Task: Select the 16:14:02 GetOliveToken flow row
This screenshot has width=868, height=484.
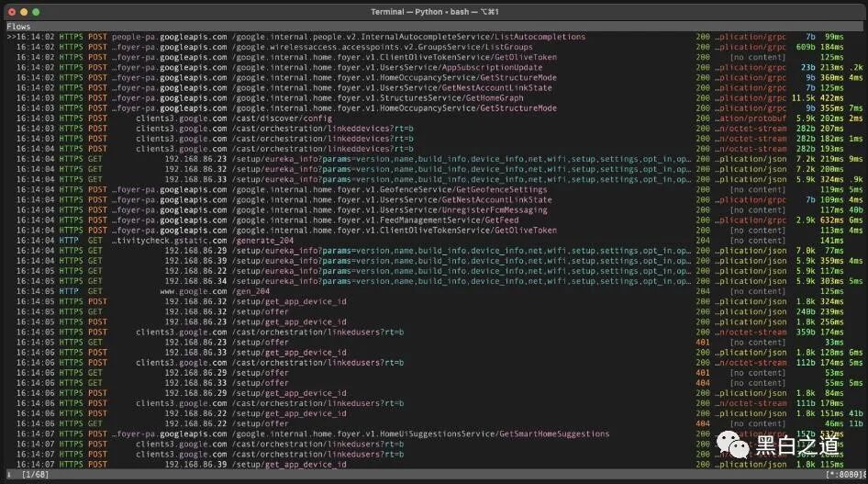Action: point(434,57)
